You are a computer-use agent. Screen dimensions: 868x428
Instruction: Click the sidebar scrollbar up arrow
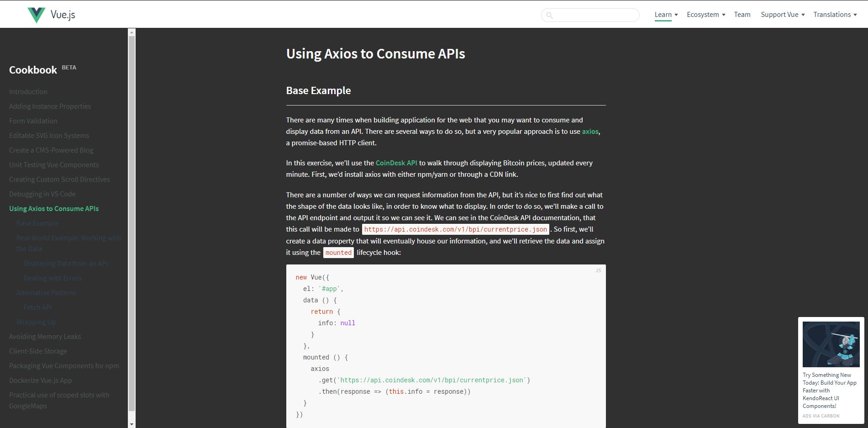pyautogui.click(x=132, y=32)
